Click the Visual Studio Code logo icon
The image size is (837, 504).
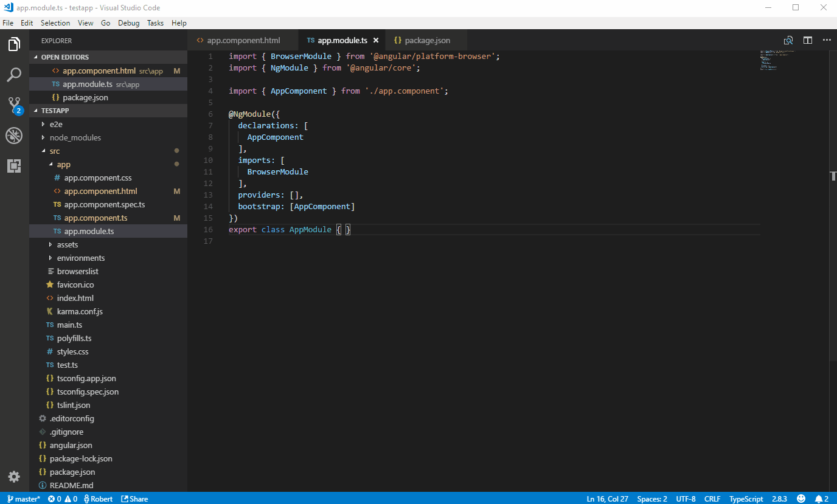[x=9, y=7]
